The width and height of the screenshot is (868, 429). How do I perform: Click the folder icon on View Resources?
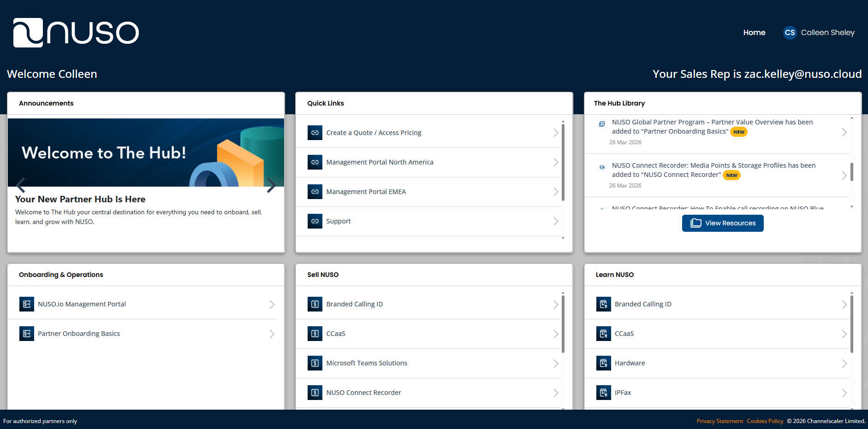(x=696, y=223)
